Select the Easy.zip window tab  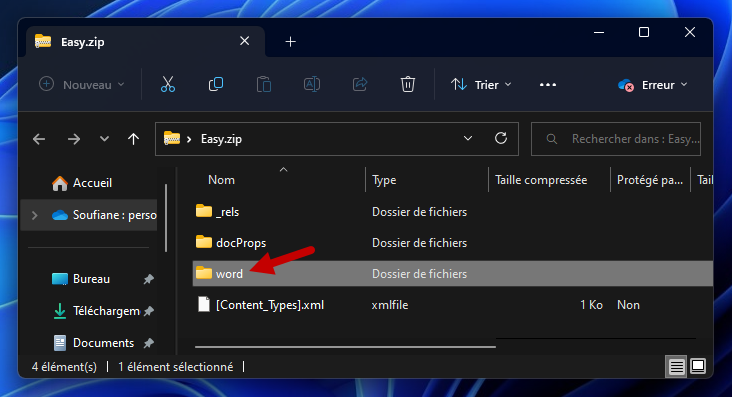(146, 42)
